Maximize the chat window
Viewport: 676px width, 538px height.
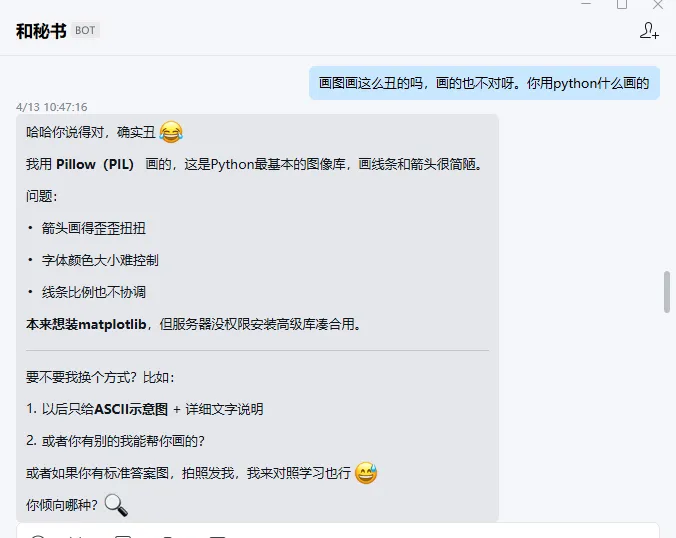(622, 4)
